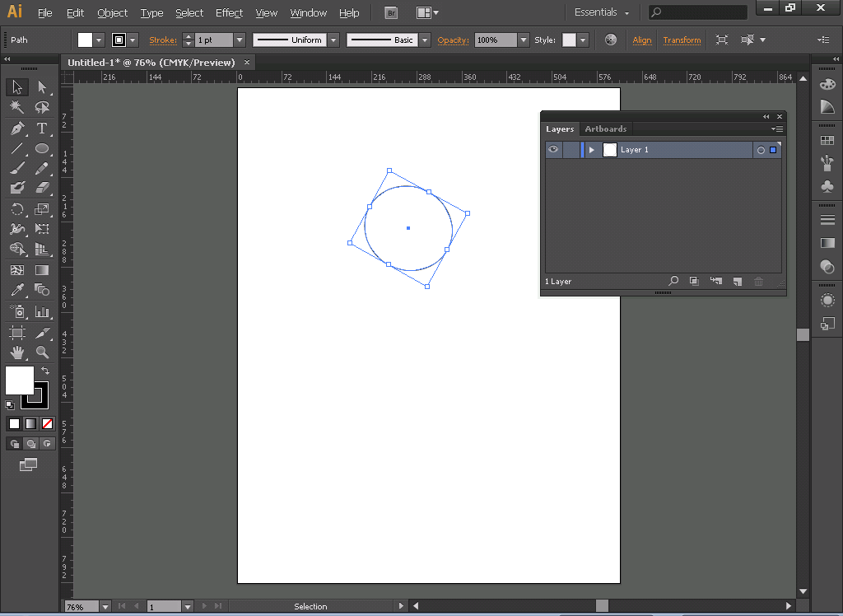Set paint mode to Gradient

coord(31,424)
